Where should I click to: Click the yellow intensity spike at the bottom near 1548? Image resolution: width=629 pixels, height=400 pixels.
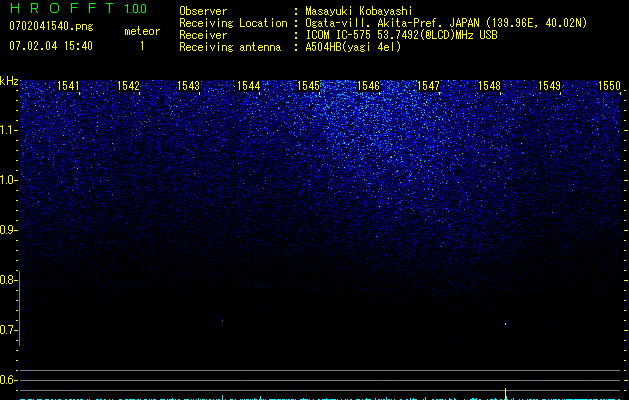[505, 393]
